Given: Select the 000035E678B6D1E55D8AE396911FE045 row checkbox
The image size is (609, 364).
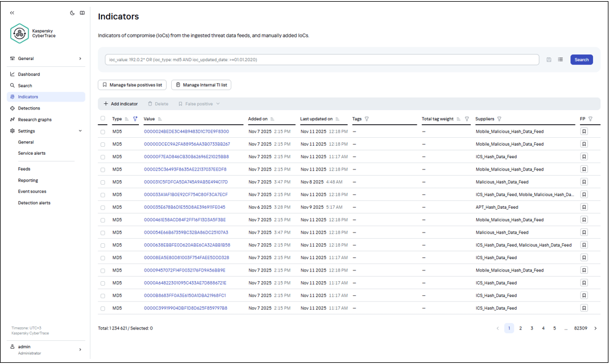Looking at the screenshot, I should (103, 208).
